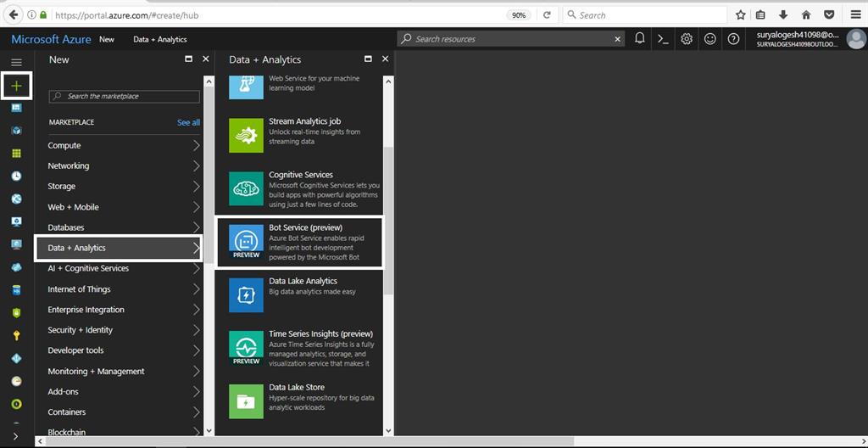Open portal settings gear icon

(x=687, y=39)
